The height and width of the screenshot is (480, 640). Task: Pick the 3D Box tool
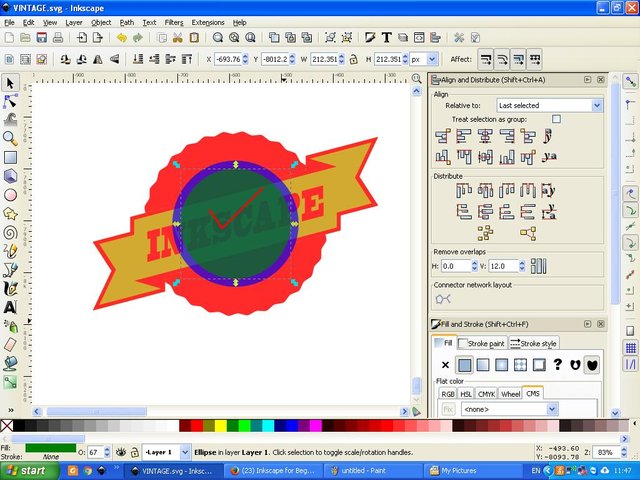tap(10, 176)
